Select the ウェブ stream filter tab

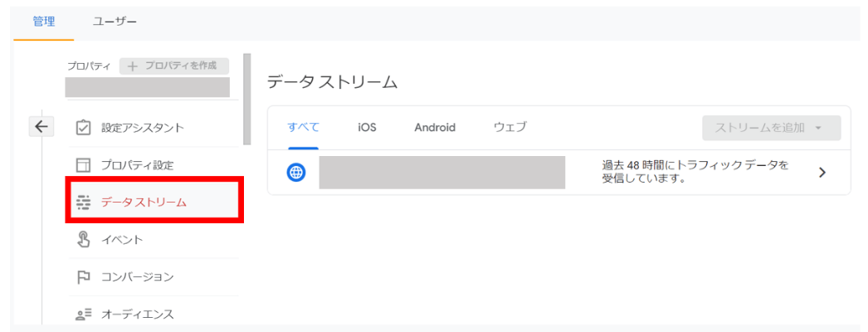coord(510,127)
